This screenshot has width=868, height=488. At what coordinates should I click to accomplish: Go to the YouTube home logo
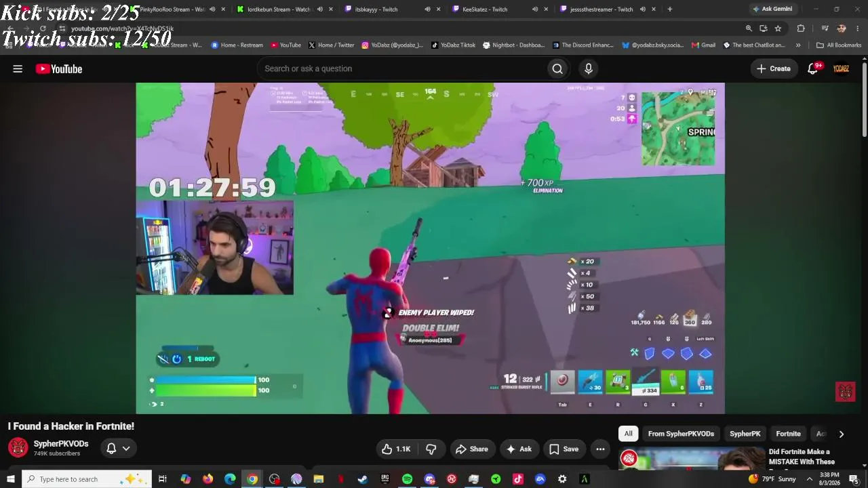click(x=59, y=68)
